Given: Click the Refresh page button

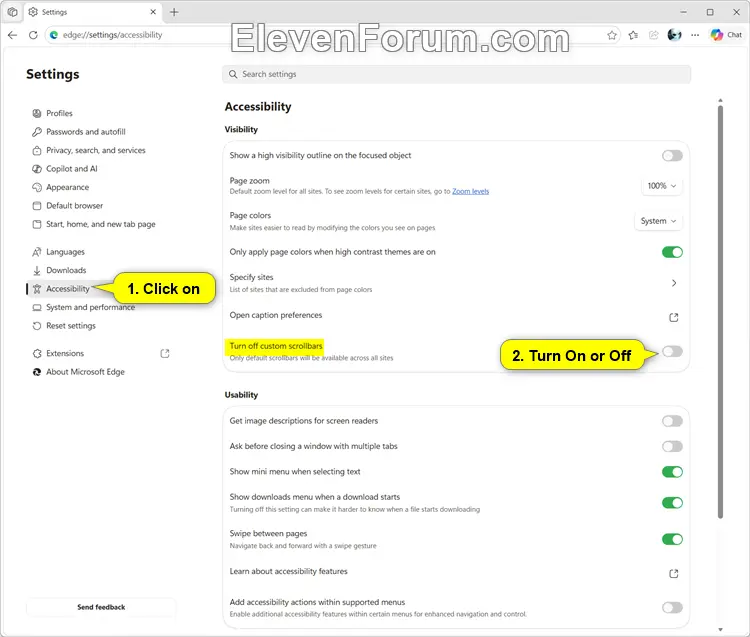Looking at the screenshot, I should coord(33,35).
